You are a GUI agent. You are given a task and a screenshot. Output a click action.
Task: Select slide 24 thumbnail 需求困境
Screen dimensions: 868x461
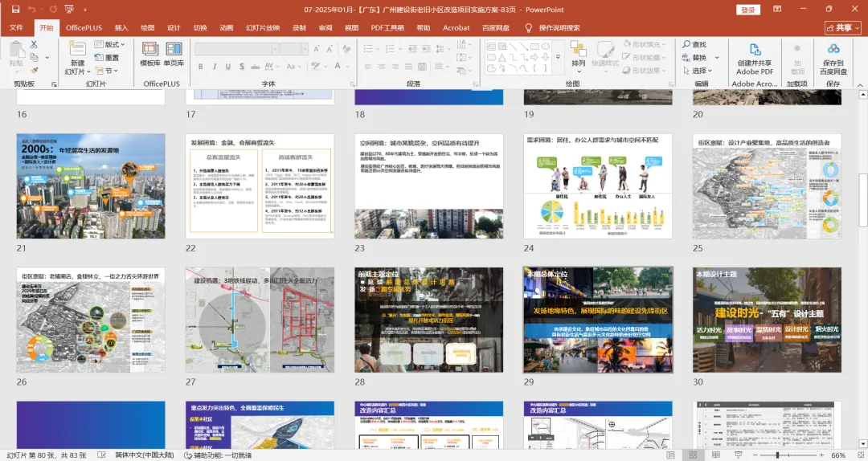click(x=598, y=186)
